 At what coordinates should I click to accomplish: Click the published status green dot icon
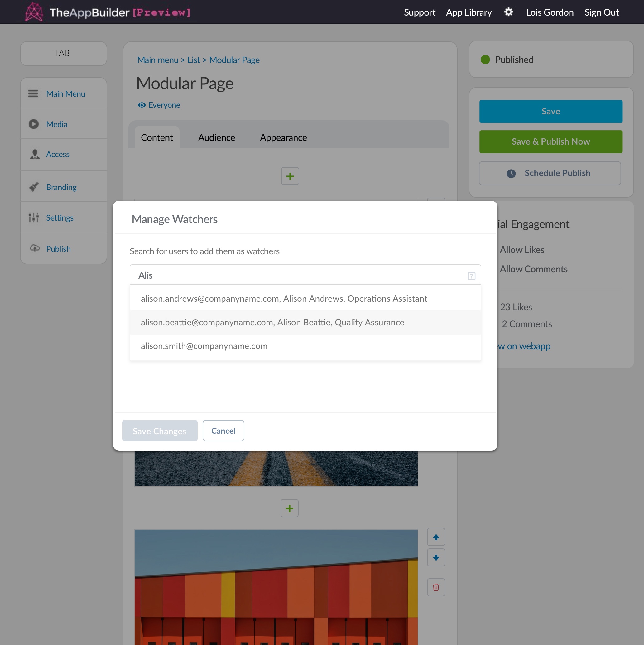(486, 59)
